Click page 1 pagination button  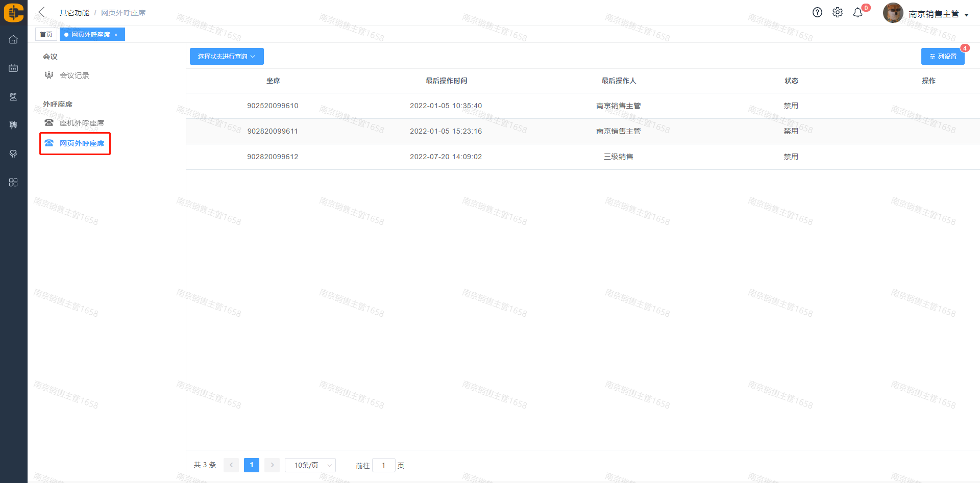tap(252, 465)
